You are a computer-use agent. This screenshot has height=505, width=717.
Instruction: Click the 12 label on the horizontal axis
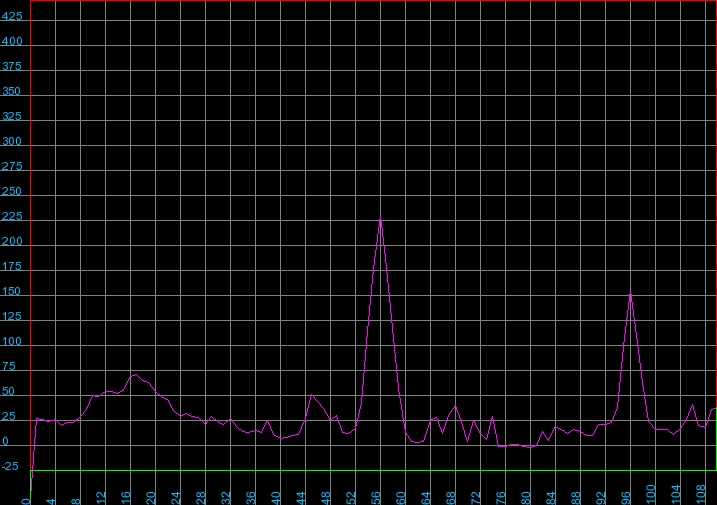101,498
